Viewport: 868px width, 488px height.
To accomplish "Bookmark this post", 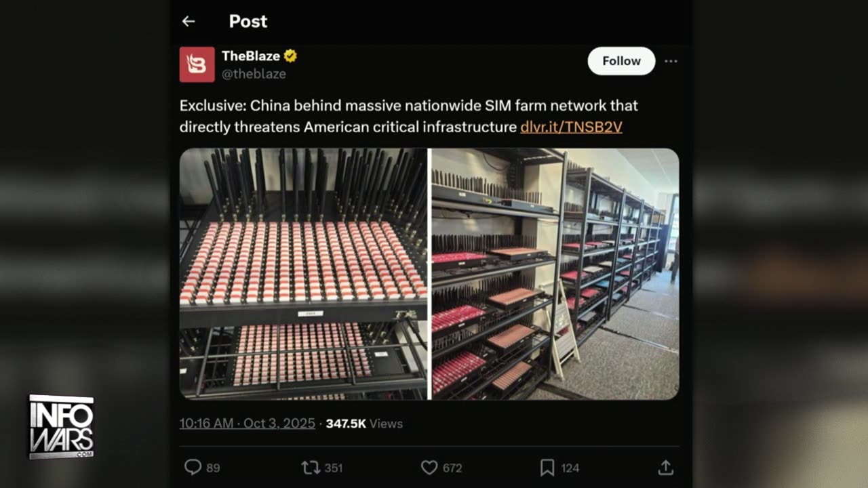I will coord(547,467).
